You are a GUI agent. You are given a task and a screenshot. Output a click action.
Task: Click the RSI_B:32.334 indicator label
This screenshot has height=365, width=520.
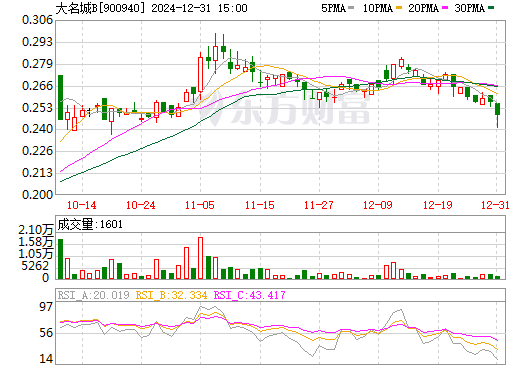[171, 295]
